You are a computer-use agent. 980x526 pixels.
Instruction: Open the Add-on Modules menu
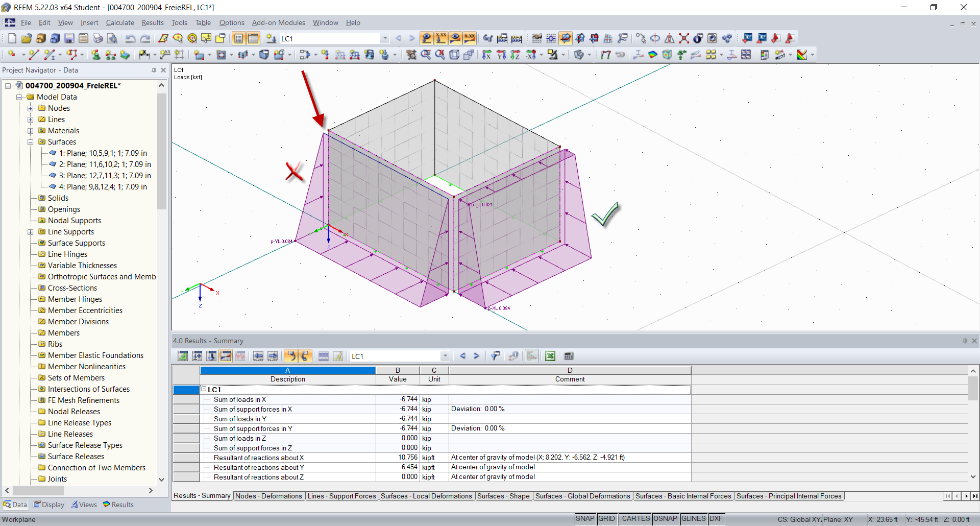point(279,22)
